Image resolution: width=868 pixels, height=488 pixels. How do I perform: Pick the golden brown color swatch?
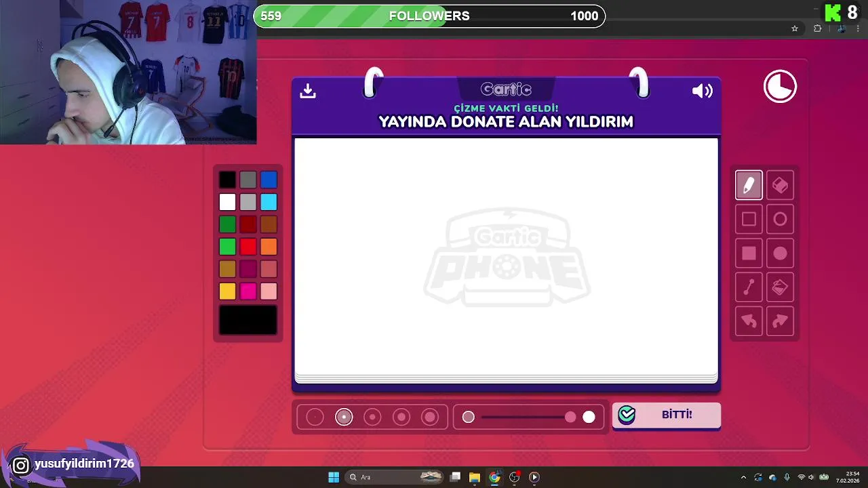pos(227,269)
